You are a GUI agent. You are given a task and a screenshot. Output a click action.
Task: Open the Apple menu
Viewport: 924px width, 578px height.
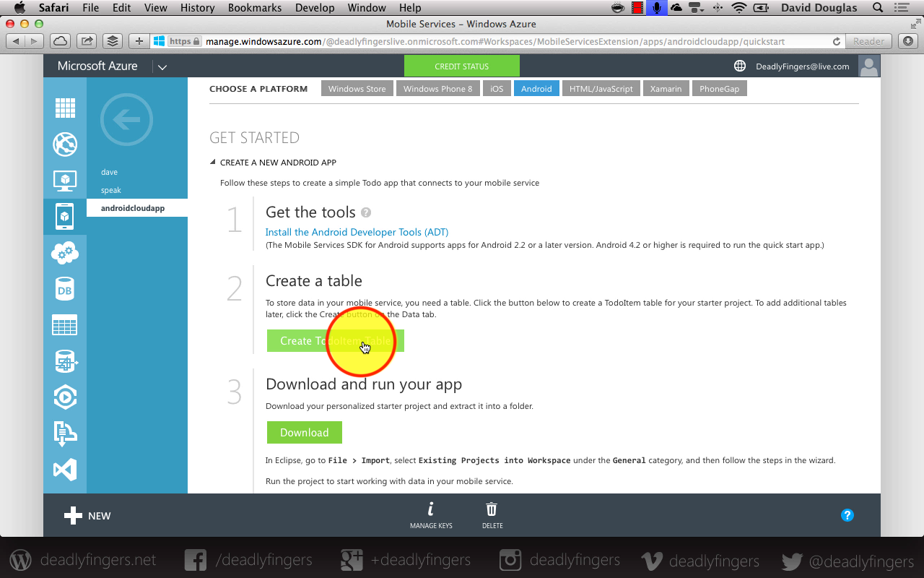[19, 8]
